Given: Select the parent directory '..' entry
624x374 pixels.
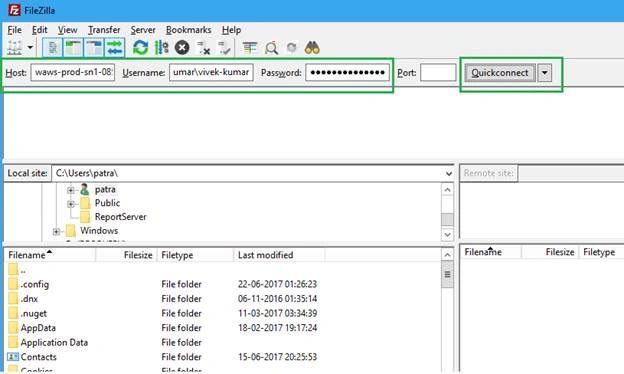Looking at the screenshot, I should [223, 270].
